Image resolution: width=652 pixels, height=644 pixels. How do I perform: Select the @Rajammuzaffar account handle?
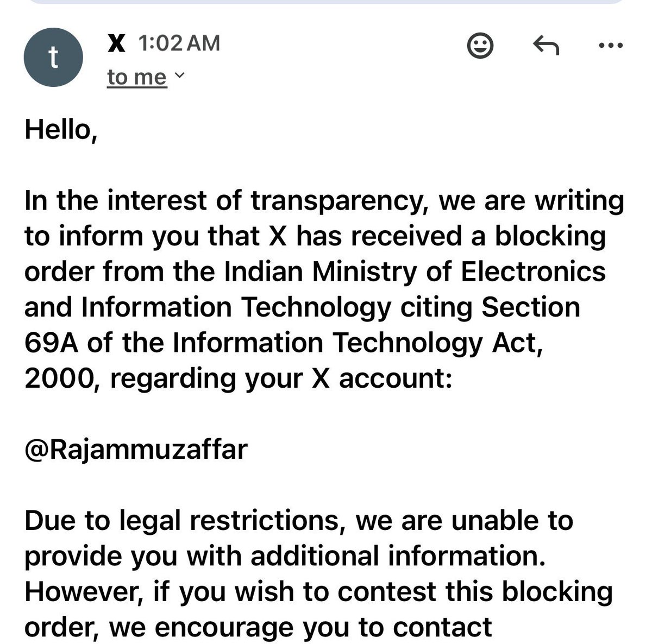(136, 450)
